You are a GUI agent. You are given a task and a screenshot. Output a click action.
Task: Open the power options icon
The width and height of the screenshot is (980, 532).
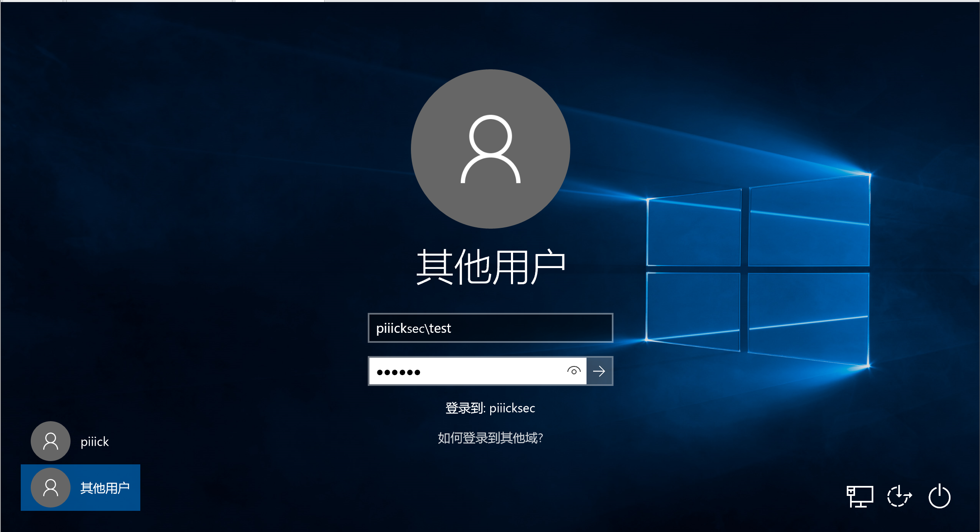(x=939, y=496)
